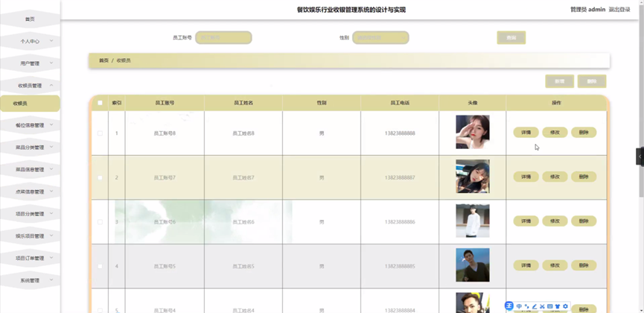Select the 收银员 submenu item
The width and height of the screenshot is (644, 313).
point(30,104)
